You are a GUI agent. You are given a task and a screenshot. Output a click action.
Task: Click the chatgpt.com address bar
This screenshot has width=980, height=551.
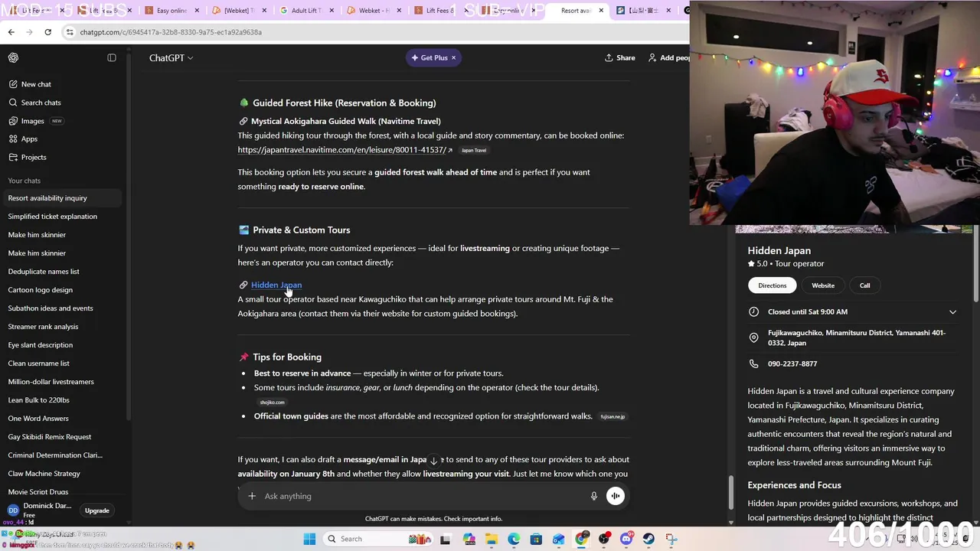pos(375,32)
